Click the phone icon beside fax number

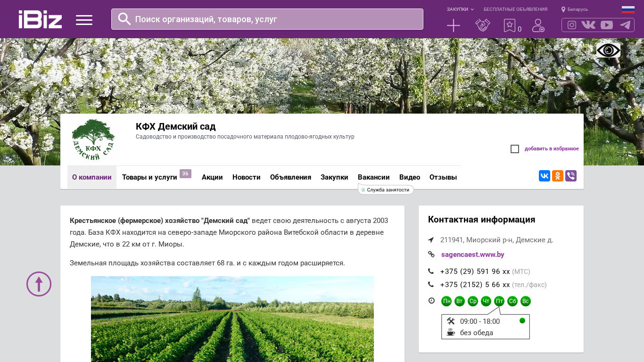pyautogui.click(x=431, y=285)
